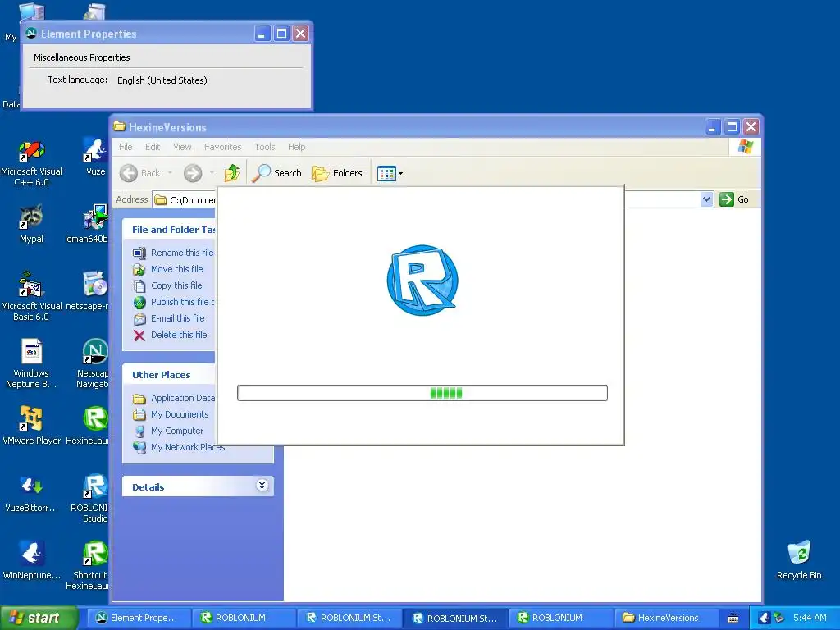This screenshot has height=630, width=840.
Task: Click the ROBLONIUM loading progress bar
Action: tap(422, 393)
